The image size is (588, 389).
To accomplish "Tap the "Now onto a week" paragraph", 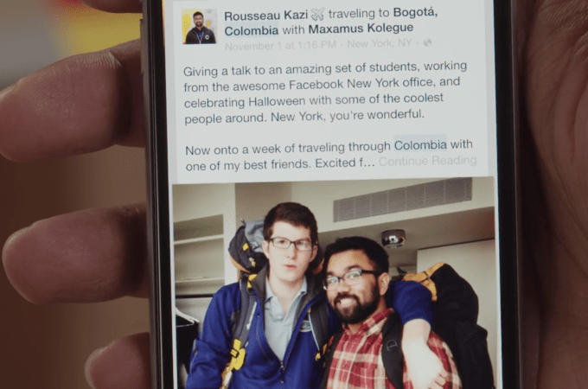I will tap(329, 155).
